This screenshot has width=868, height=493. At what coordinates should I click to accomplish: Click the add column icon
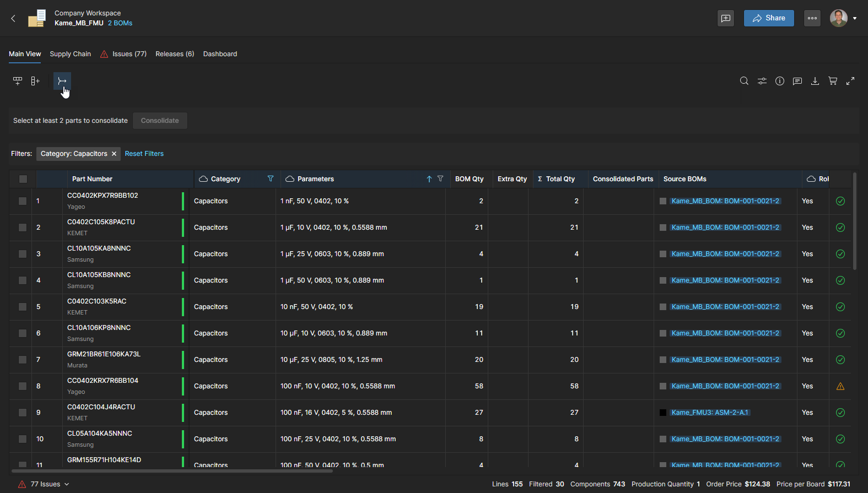(35, 81)
